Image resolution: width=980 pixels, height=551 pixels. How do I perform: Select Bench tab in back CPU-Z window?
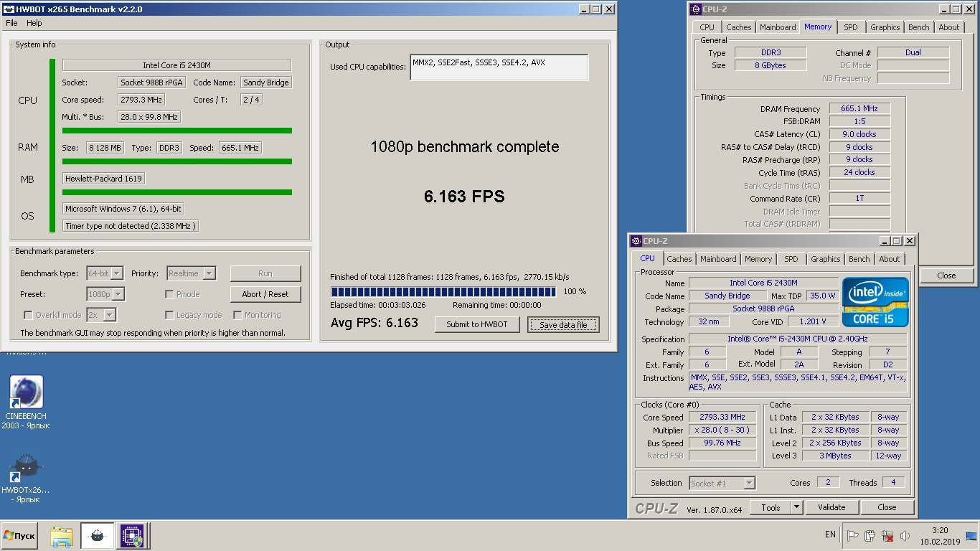919,27
